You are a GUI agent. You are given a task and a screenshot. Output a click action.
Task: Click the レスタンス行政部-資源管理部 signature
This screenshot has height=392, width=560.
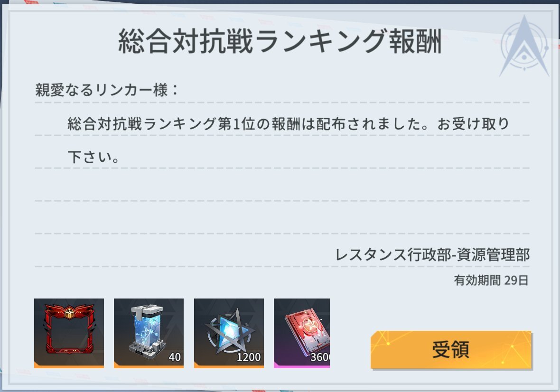[432, 255]
